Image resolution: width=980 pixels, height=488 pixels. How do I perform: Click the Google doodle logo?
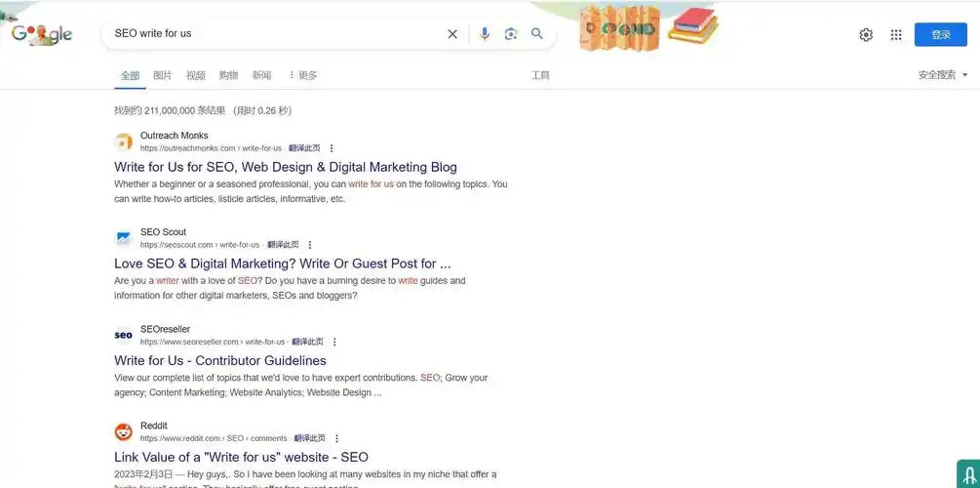coord(42,34)
